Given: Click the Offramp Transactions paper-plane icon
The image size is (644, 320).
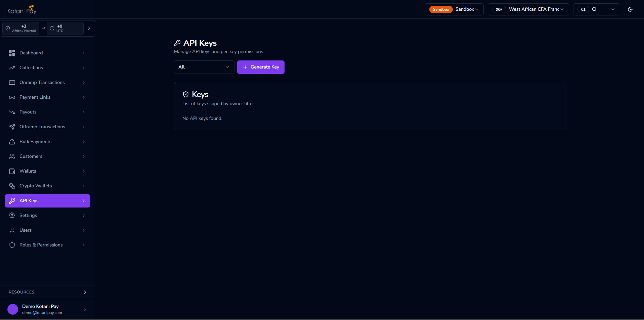Looking at the screenshot, I should (12, 127).
